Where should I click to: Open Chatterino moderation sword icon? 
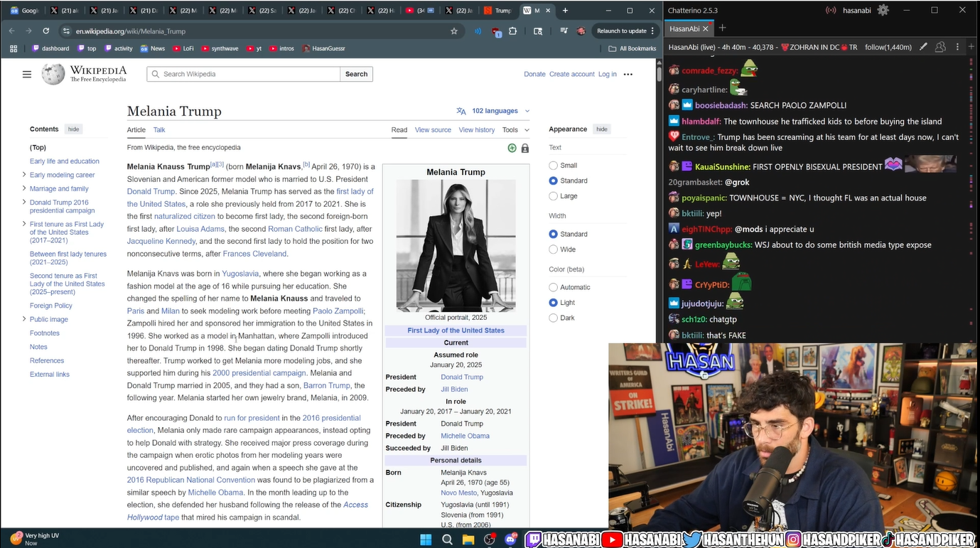(x=923, y=47)
